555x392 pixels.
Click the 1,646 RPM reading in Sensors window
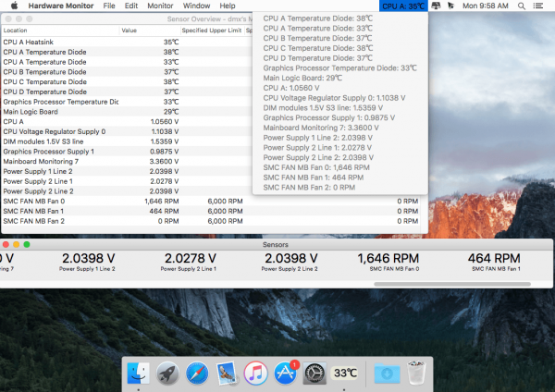click(x=388, y=259)
